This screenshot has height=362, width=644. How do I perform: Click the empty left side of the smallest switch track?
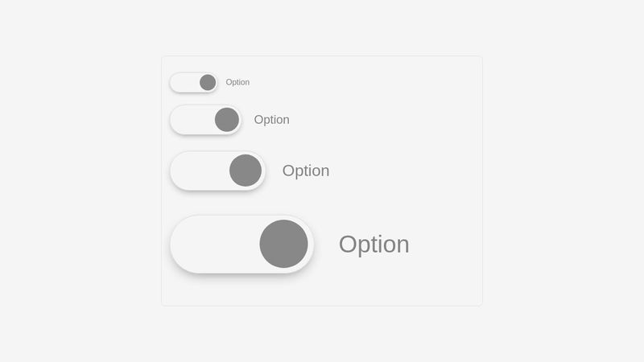[x=182, y=82]
